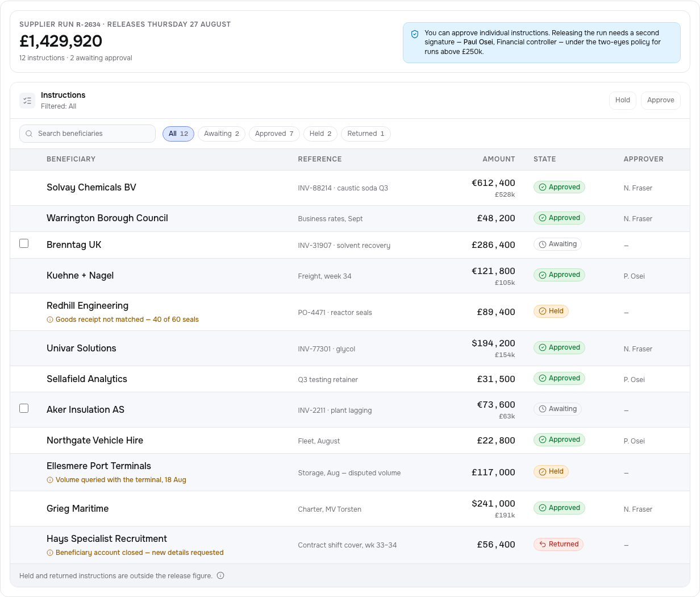
Task: Click the instructions checklist icon
Action: click(x=27, y=101)
